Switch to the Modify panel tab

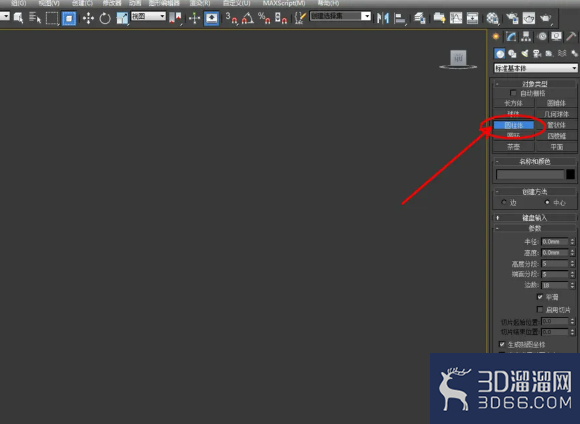click(x=511, y=36)
